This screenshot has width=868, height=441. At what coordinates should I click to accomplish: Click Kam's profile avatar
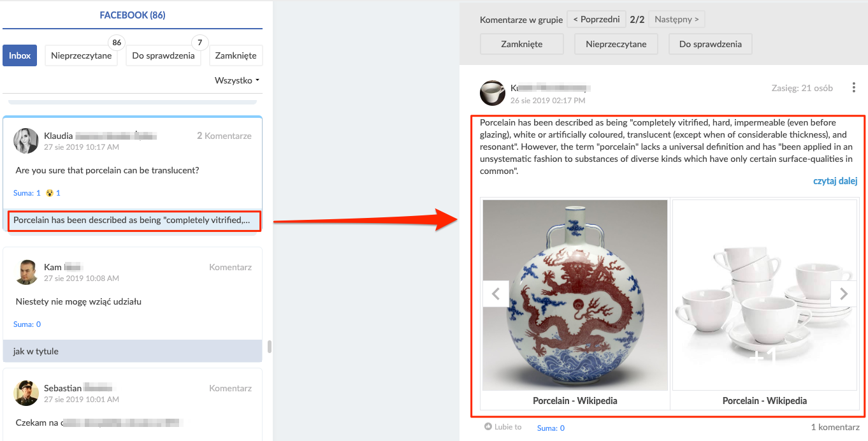tap(26, 272)
